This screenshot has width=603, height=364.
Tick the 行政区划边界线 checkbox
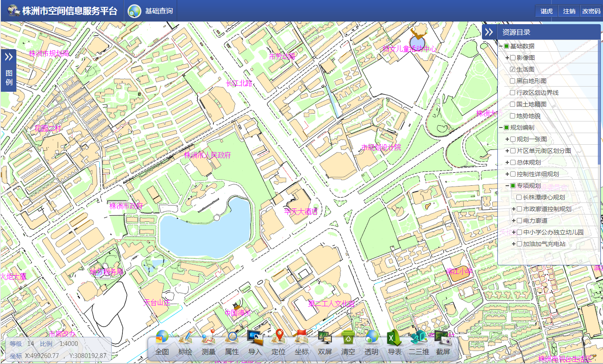(x=512, y=93)
